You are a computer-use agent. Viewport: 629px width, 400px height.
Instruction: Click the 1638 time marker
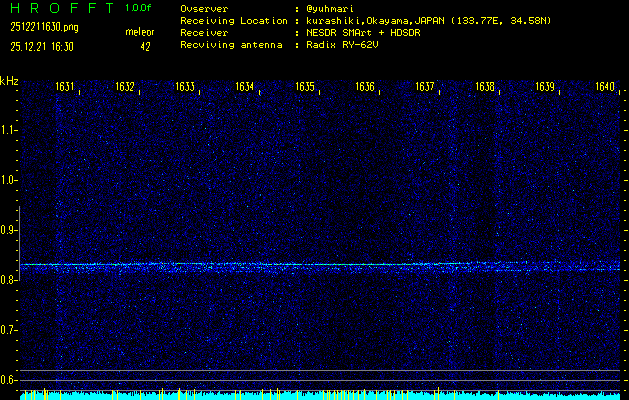tap(485, 87)
